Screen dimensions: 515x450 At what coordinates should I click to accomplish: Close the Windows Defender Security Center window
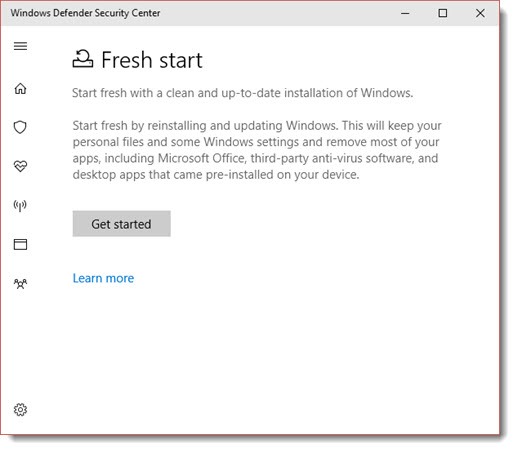tap(480, 13)
